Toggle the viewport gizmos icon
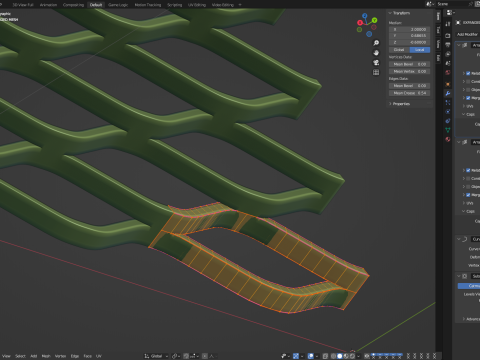 [x=296, y=356]
